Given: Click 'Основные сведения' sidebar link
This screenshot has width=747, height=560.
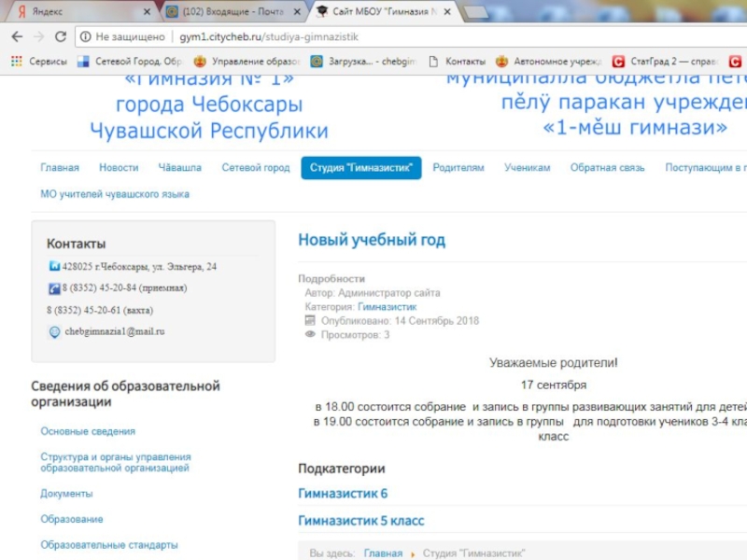Looking at the screenshot, I should point(88,431).
